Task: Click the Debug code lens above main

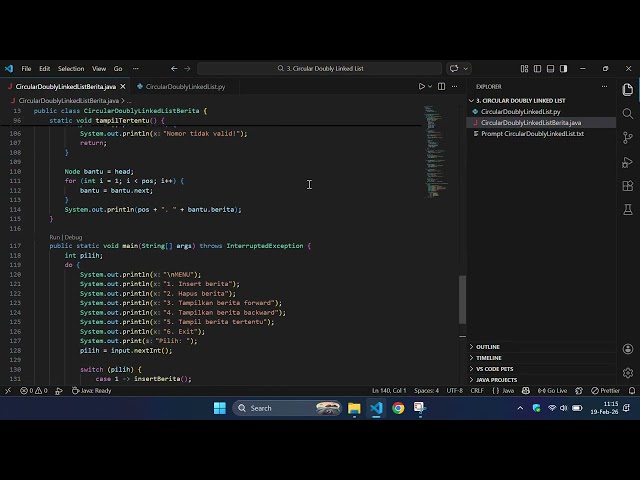Action: [73, 237]
